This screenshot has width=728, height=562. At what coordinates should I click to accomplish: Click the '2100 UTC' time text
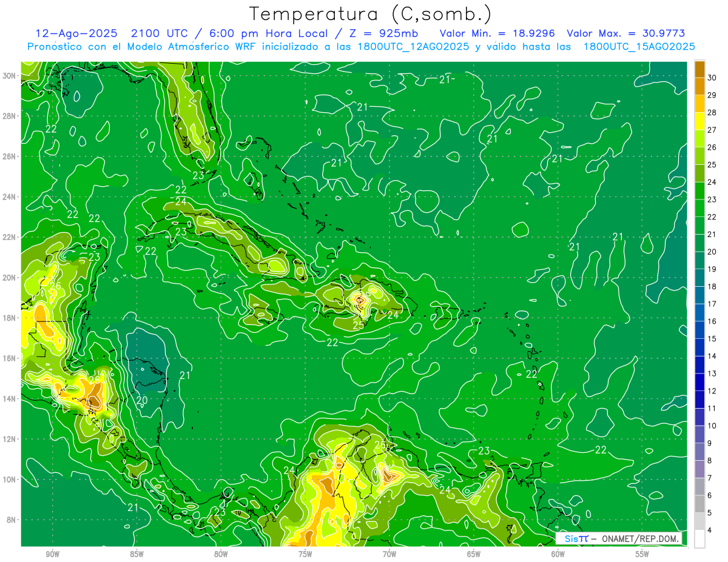(x=160, y=33)
